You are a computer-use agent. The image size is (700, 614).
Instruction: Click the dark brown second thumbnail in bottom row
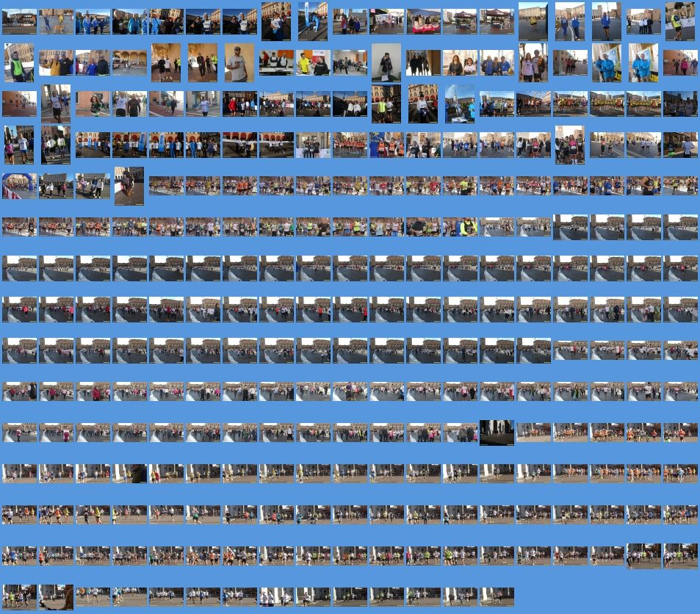click(x=56, y=597)
